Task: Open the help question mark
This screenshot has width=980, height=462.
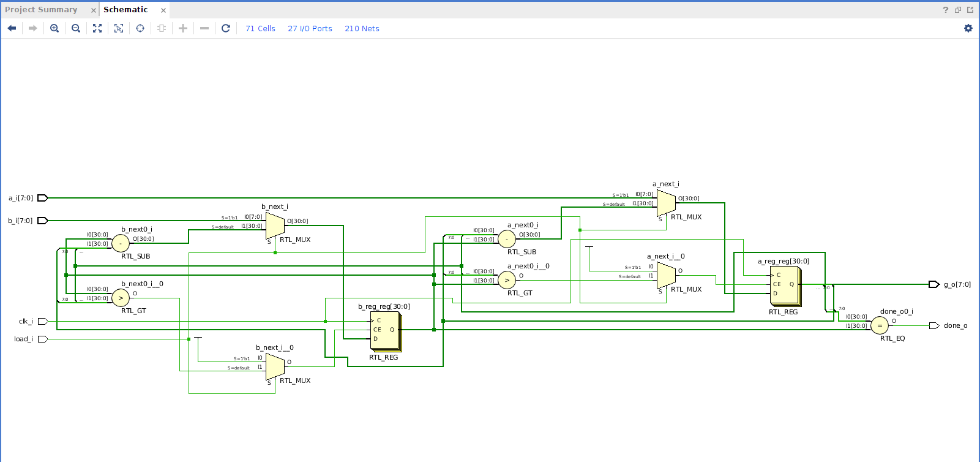Action: click(x=946, y=10)
